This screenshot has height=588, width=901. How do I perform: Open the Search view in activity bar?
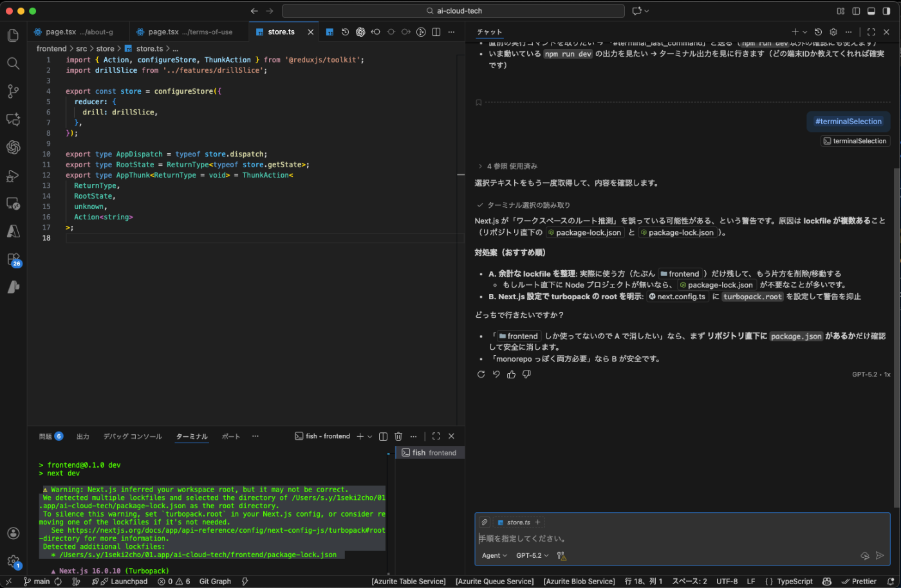[13, 63]
